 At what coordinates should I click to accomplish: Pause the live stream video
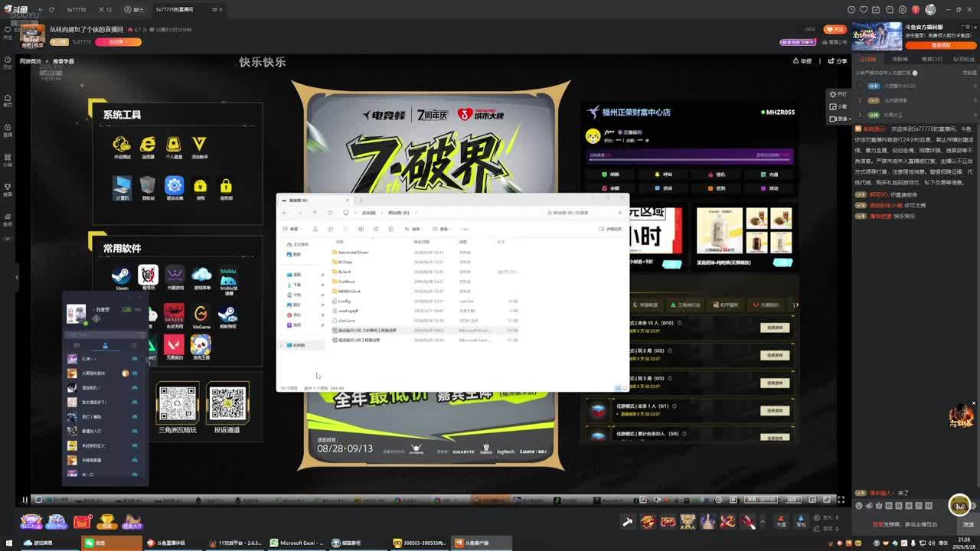pyautogui.click(x=24, y=500)
